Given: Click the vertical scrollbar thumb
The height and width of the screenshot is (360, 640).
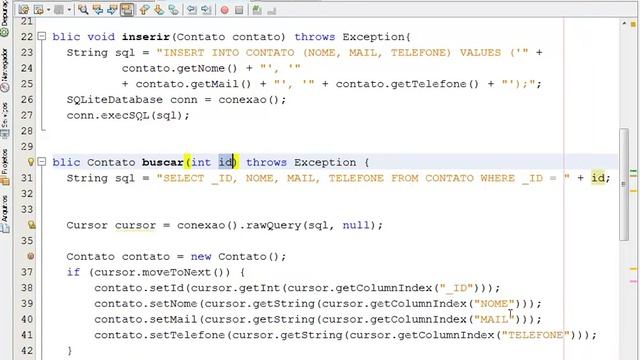Looking at the screenshot, I should (x=624, y=184).
